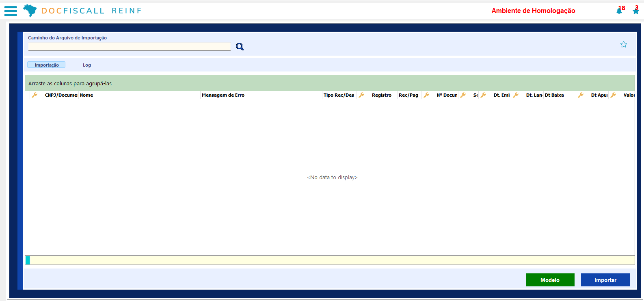Viewport: 644px width, 301px height.
Task: Click the import progress bar
Action: [330, 260]
